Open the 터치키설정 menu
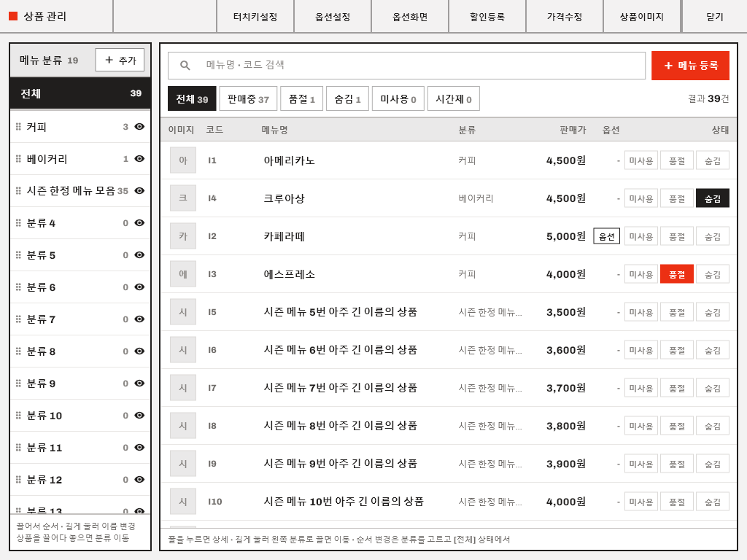The width and height of the screenshot is (747, 560). (255, 17)
